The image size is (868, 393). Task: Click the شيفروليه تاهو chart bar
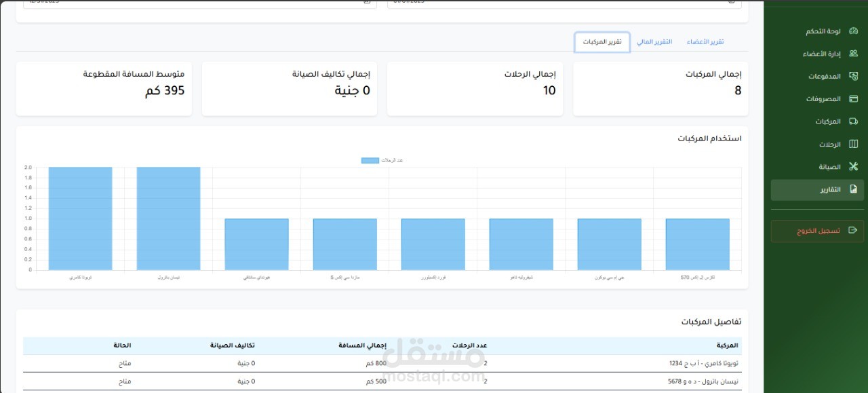[521, 244]
